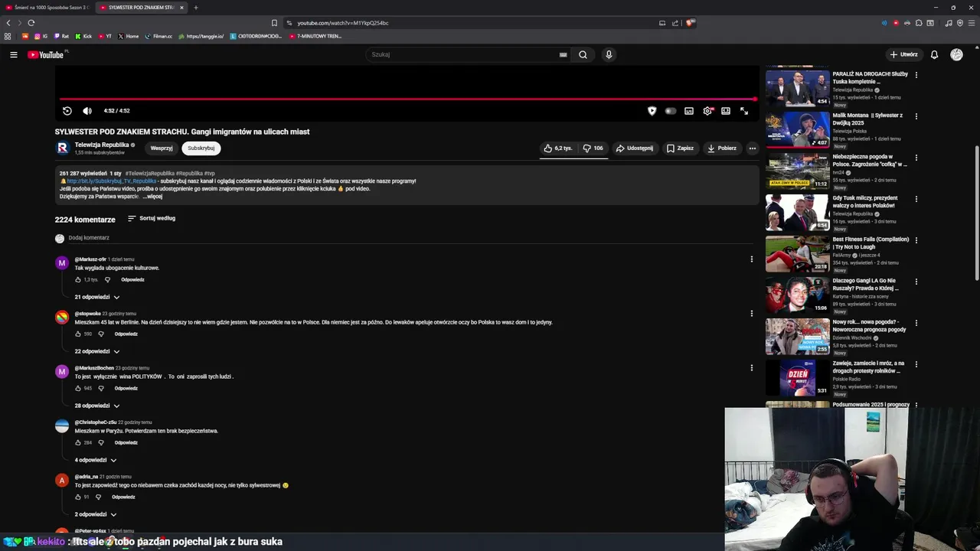Click the Utwórz create button
This screenshot has width=980, height=551.
pos(904,54)
